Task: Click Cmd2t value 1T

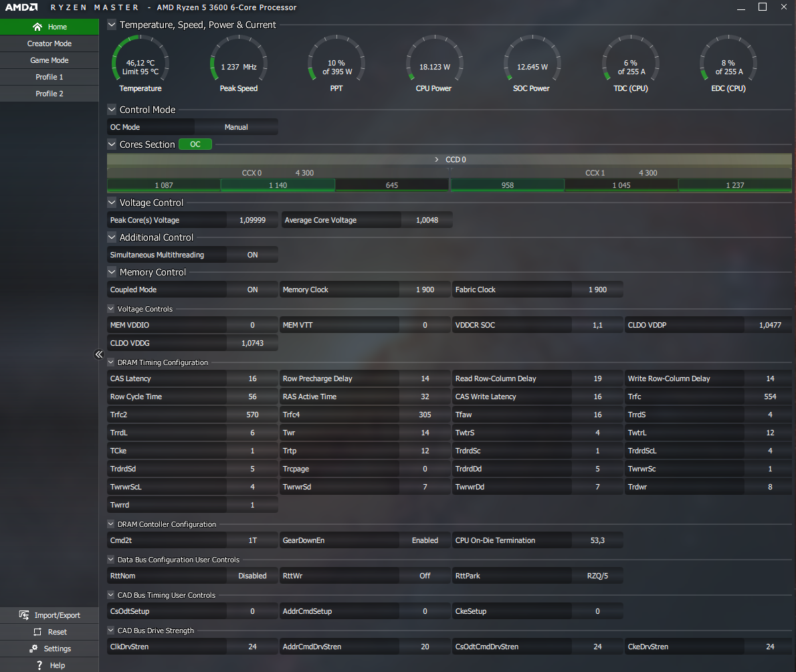Action: pos(252,540)
